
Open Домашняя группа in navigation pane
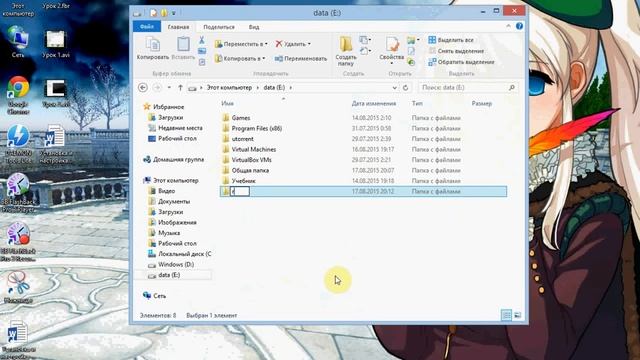[x=178, y=160]
